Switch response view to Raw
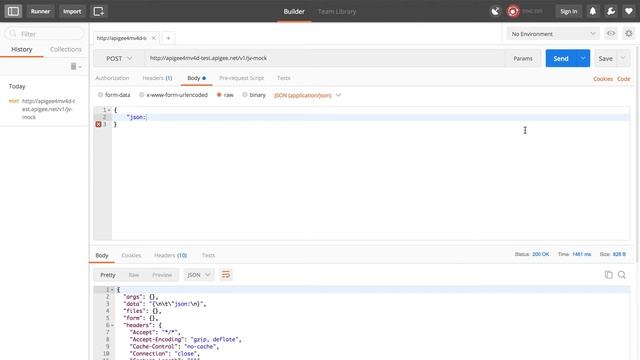The image size is (640, 360). (134, 275)
